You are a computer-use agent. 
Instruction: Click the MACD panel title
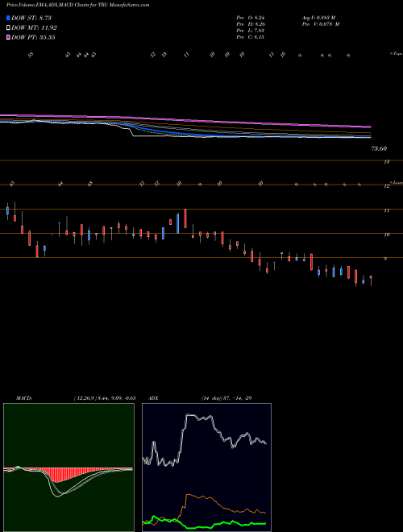[23, 398]
